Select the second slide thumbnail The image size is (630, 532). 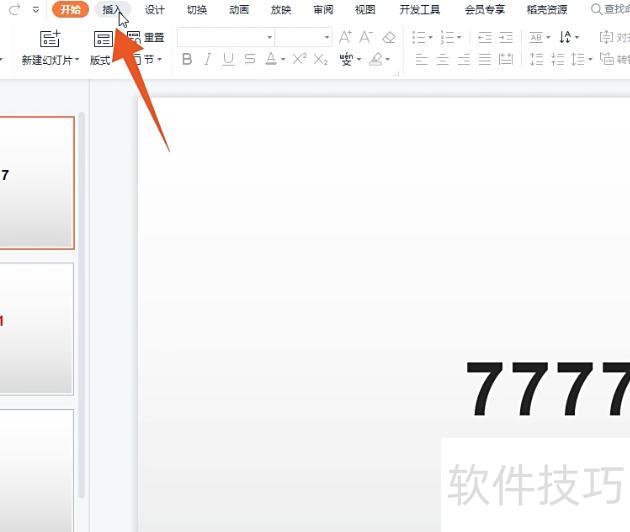[x=37, y=329]
